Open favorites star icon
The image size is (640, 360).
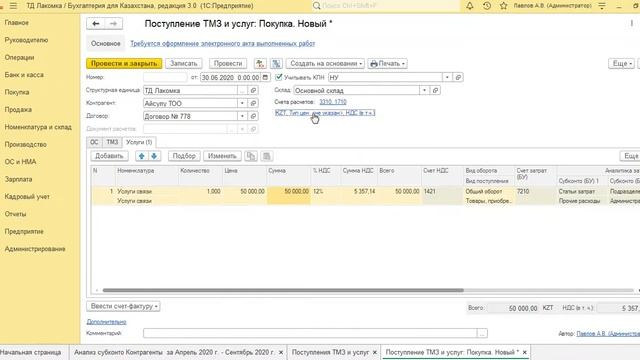coord(503,6)
